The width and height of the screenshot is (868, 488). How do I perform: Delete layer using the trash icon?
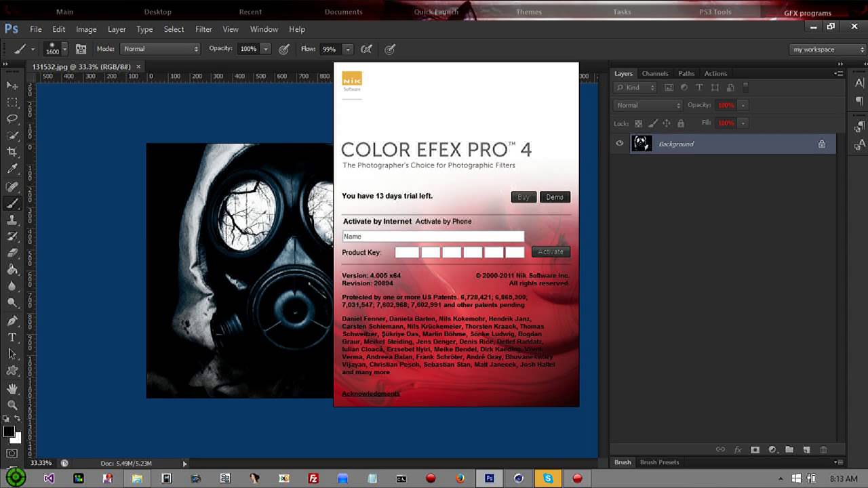click(x=823, y=449)
